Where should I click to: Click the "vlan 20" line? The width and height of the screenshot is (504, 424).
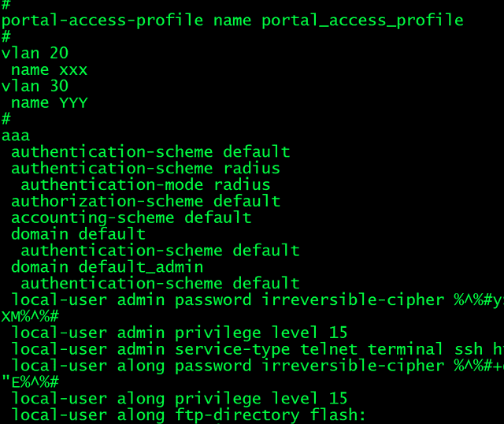pyautogui.click(x=35, y=54)
